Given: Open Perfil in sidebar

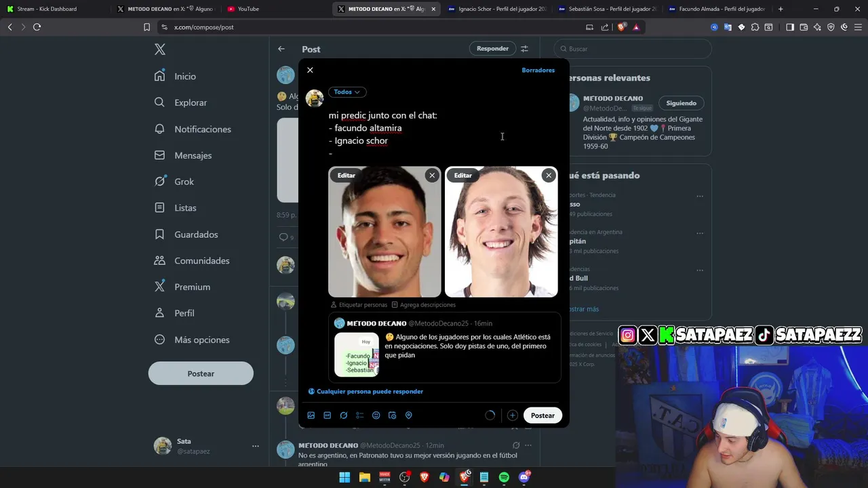Looking at the screenshot, I should (x=175, y=313).
